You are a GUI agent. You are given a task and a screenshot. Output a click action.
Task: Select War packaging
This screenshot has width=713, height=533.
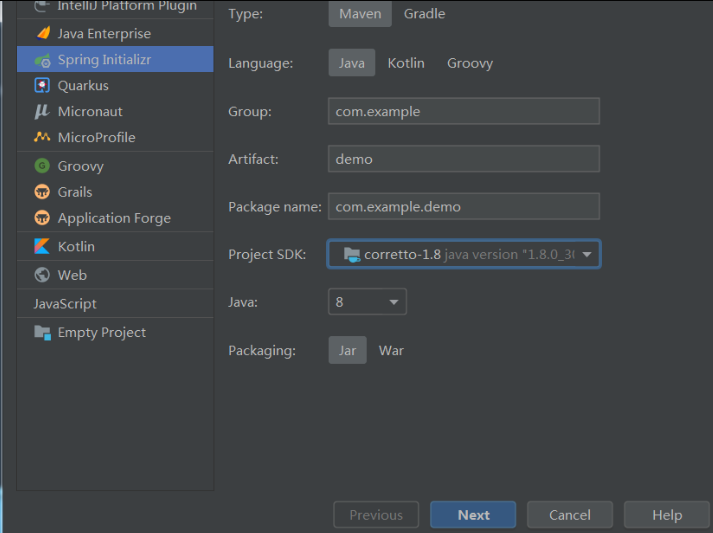pos(391,350)
